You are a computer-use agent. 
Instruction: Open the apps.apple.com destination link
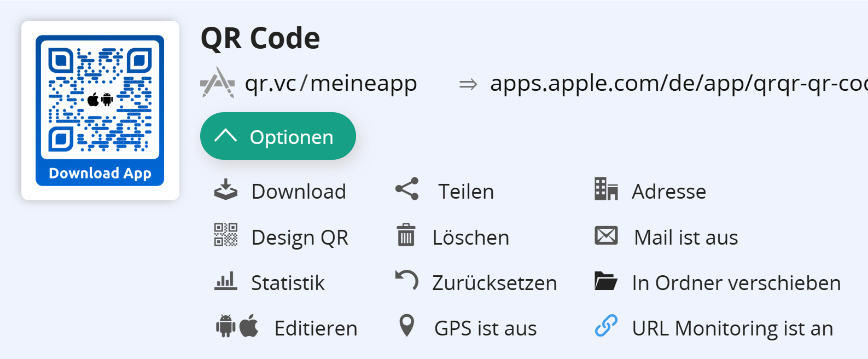point(673,84)
